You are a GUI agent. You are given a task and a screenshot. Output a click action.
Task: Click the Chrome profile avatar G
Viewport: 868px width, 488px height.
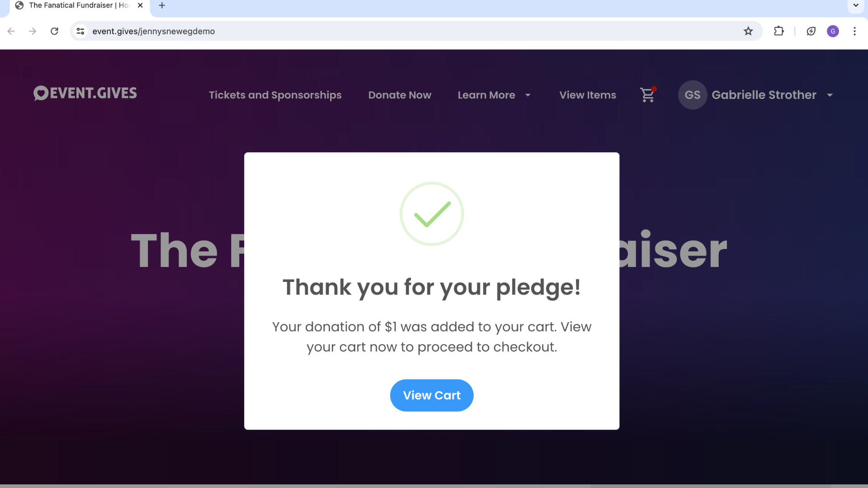click(833, 31)
